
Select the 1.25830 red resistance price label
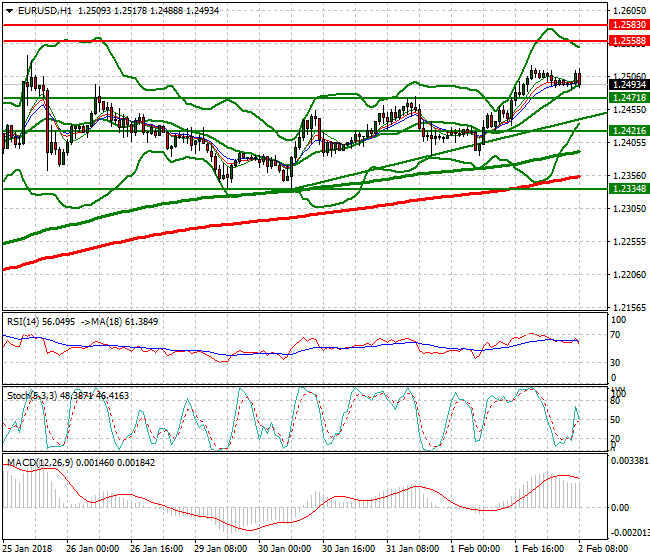coord(627,24)
